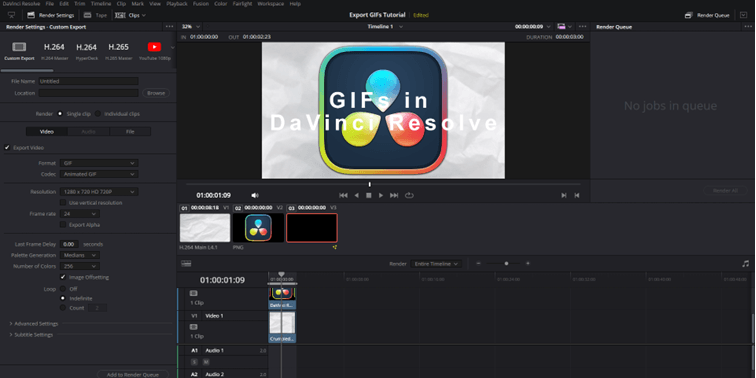This screenshot has width=756, height=378.
Task: Select Single clip render option
Action: 60,114
